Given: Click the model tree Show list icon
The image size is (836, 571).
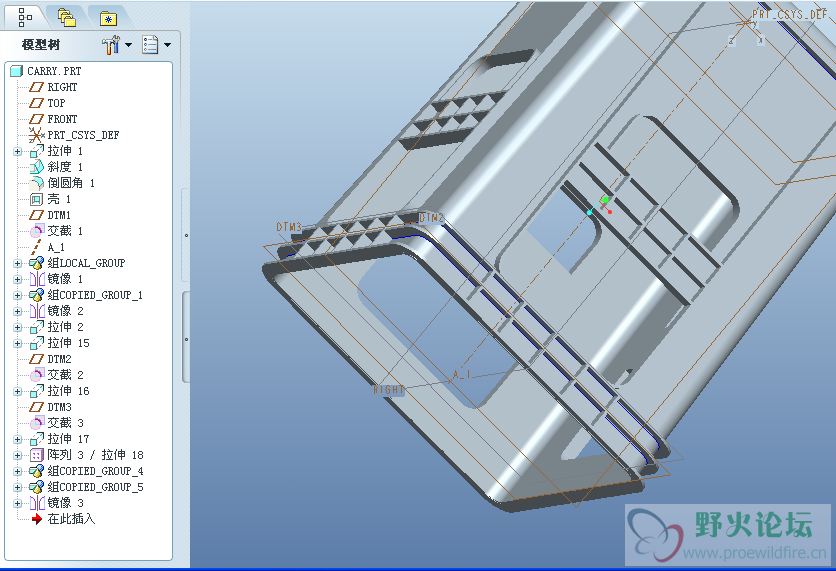Looking at the screenshot, I should coord(150,45).
